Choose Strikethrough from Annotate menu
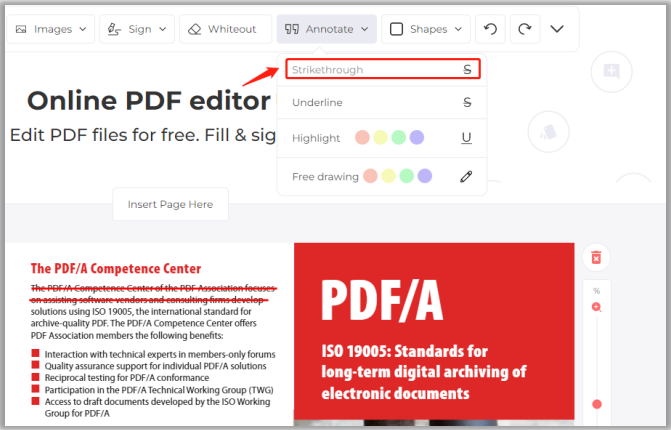671x430 pixels. 383,69
